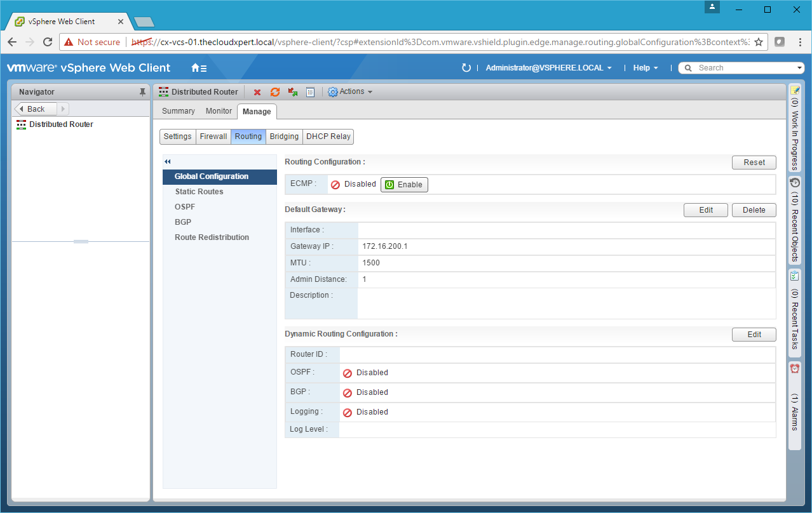Click the red X delete icon in toolbar

point(257,92)
